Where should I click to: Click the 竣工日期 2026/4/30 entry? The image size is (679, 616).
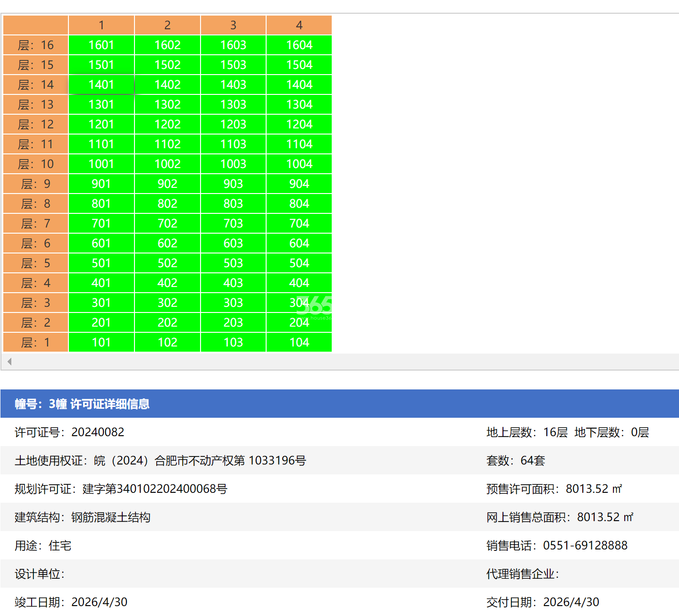[x=71, y=602]
